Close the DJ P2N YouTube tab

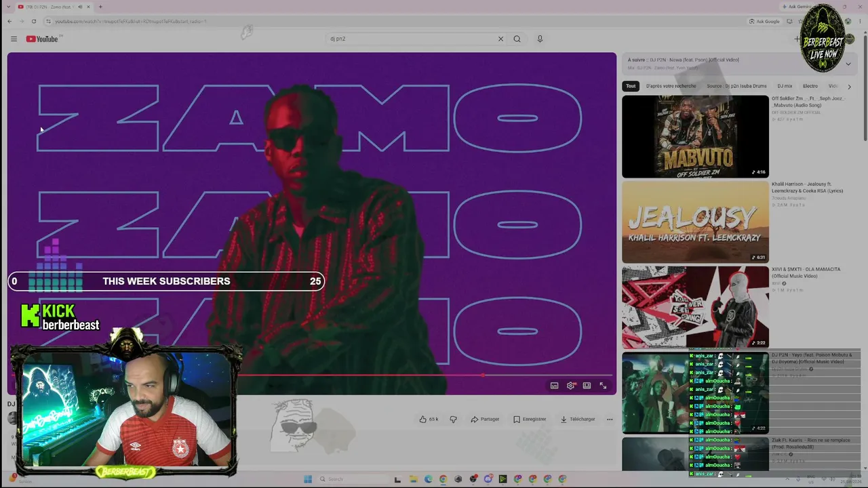pyautogui.click(x=90, y=7)
